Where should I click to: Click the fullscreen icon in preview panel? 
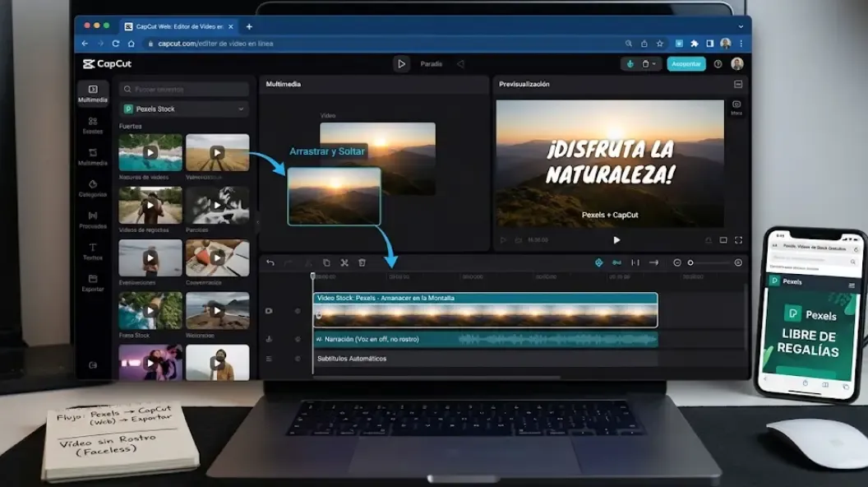pyautogui.click(x=738, y=240)
